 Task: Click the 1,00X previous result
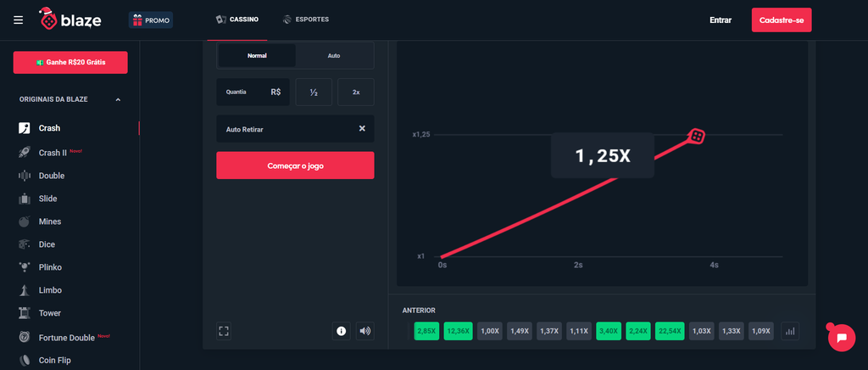pyautogui.click(x=490, y=331)
